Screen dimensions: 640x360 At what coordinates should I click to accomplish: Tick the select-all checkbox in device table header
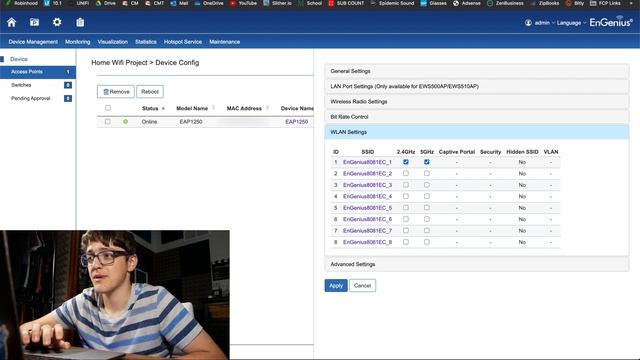point(108,108)
